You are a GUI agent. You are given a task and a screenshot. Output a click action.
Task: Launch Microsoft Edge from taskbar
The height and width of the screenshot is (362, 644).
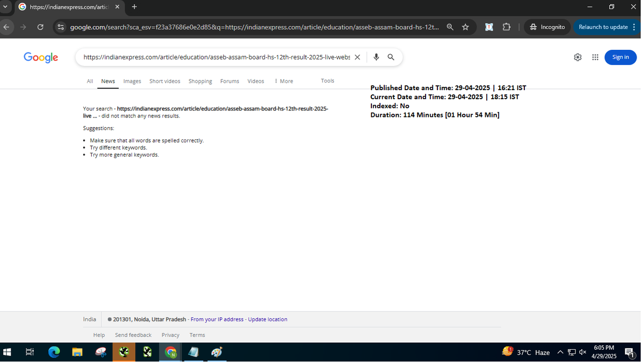pos(54,352)
